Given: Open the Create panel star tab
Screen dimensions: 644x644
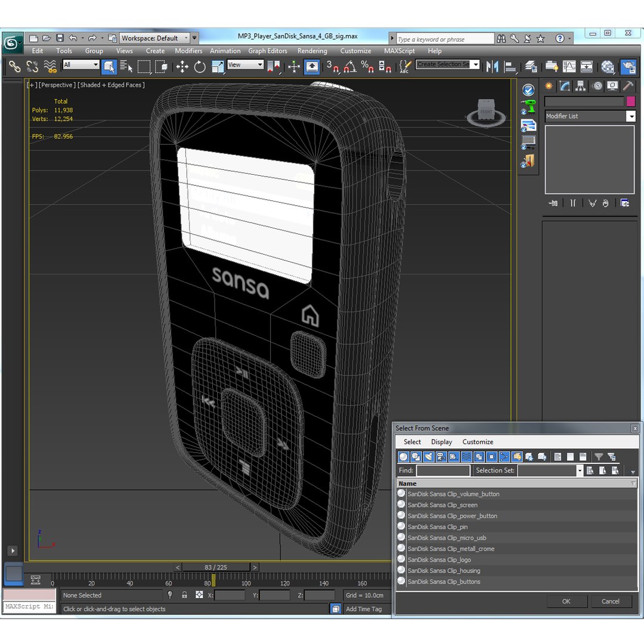Looking at the screenshot, I should 549,86.
